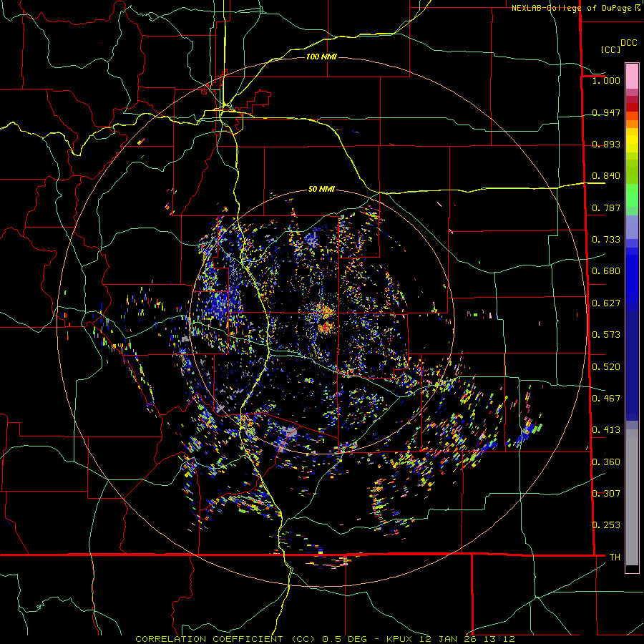Pick the large gray color bar segment
Screen dimensions: 644x644
[x=632, y=497]
